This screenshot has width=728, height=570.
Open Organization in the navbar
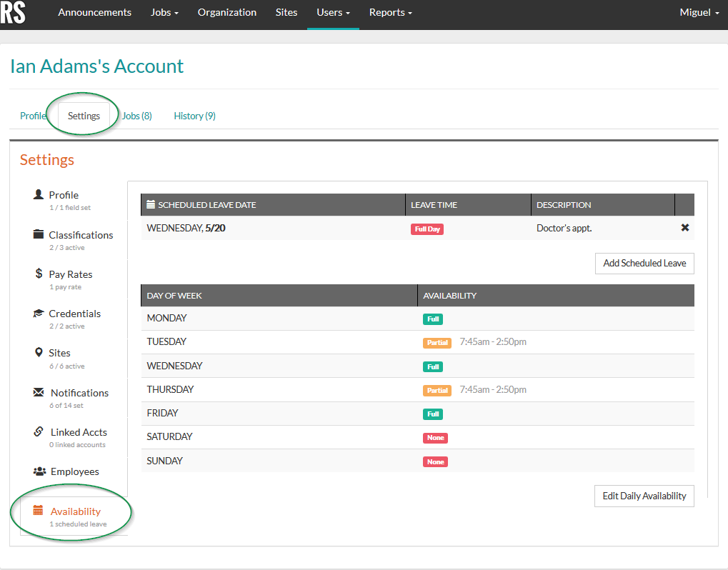click(x=227, y=13)
